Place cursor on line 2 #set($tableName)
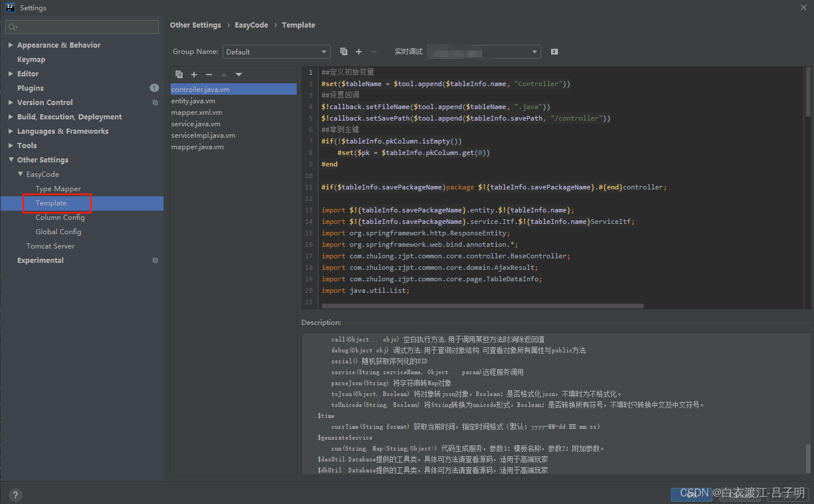The height and width of the screenshot is (504, 814). coord(445,84)
